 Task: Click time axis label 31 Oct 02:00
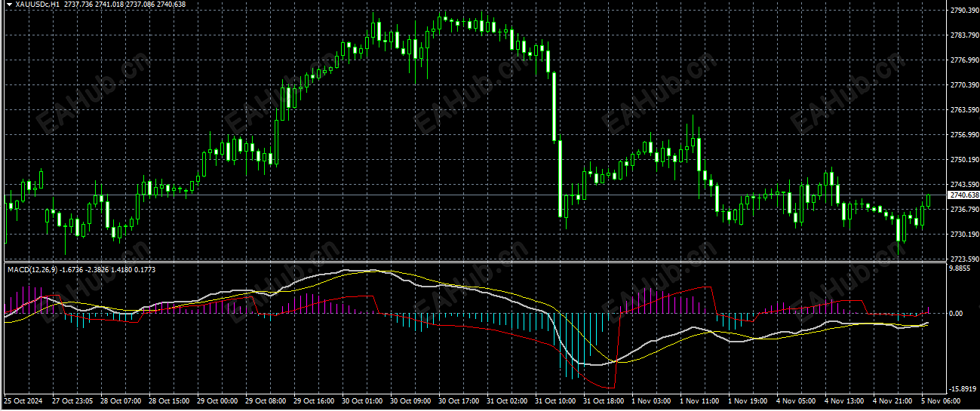[x=508, y=400]
